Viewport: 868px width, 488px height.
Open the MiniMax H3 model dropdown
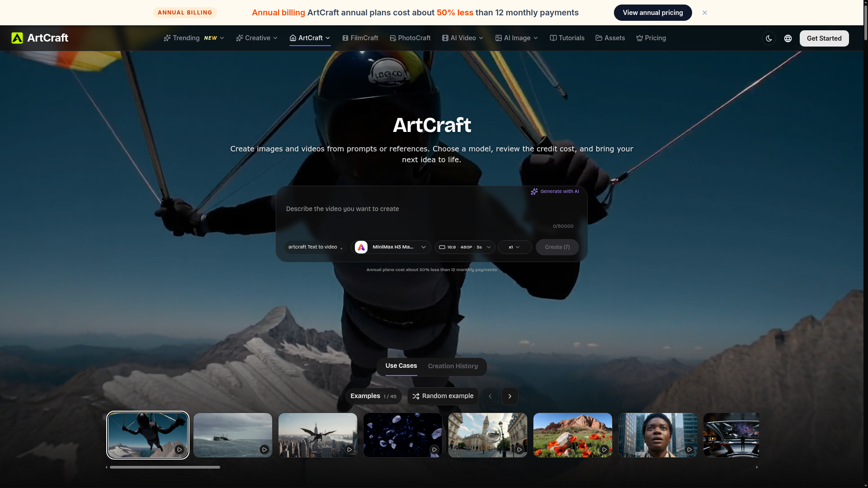(x=391, y=247)
